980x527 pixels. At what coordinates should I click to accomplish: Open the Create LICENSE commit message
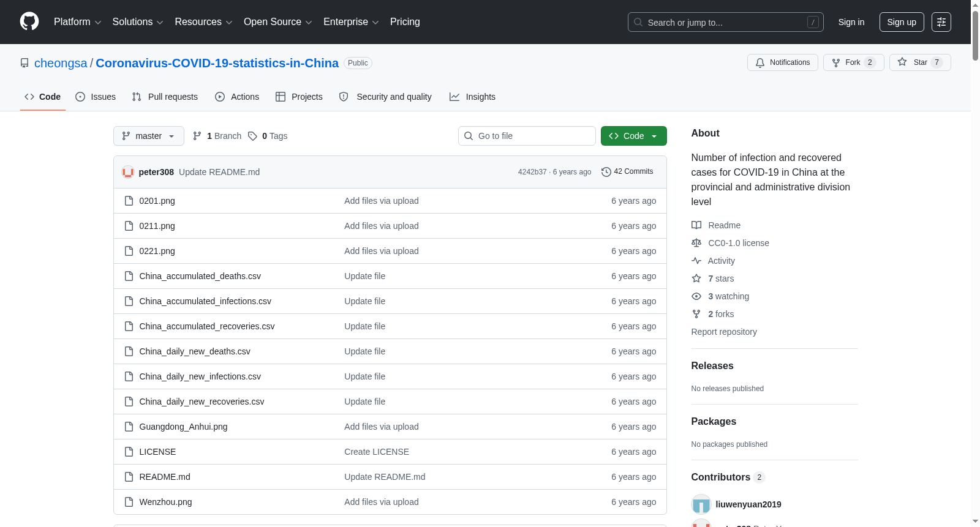(377, 452)
